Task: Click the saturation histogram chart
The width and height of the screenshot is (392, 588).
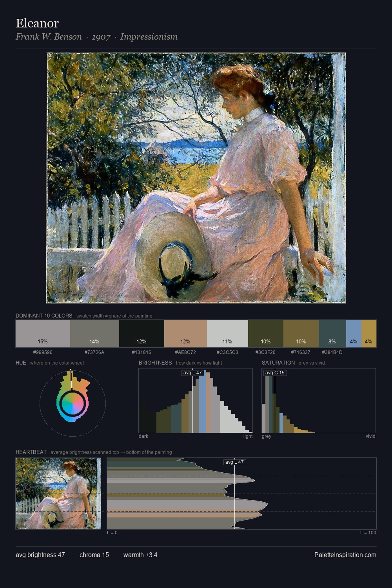Action: coord(319,401)
